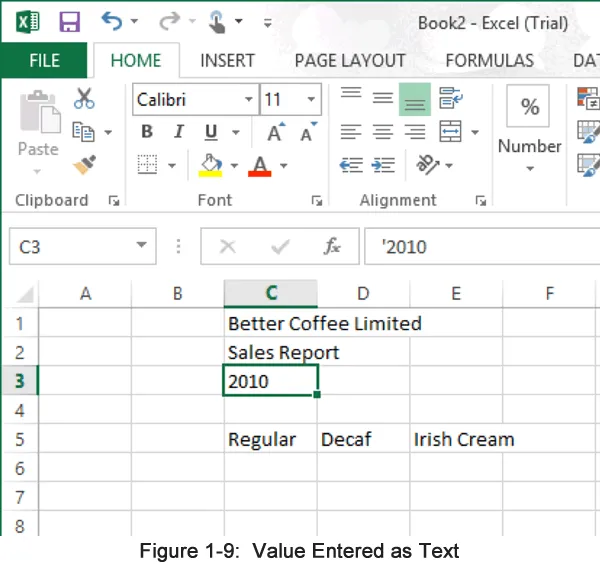Click the Increase Font Size icon
The image size is (600, 569).
[275, 133]
